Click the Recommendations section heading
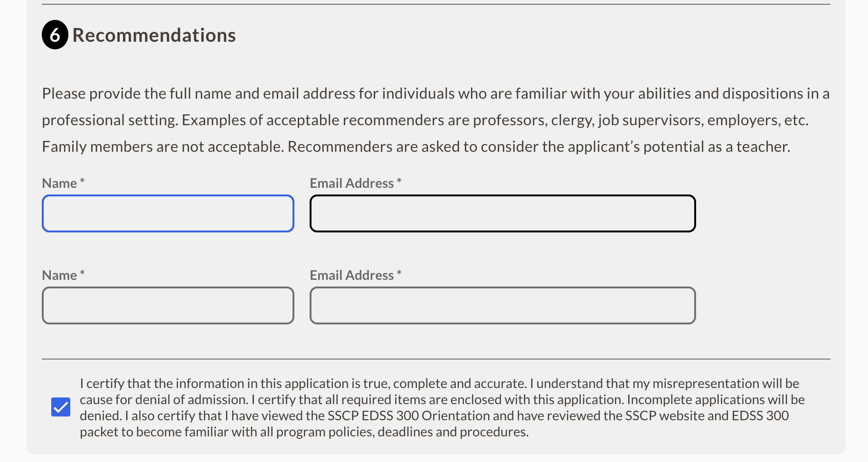This screenshot has width=868, height=462. click(x=154, y=35)
